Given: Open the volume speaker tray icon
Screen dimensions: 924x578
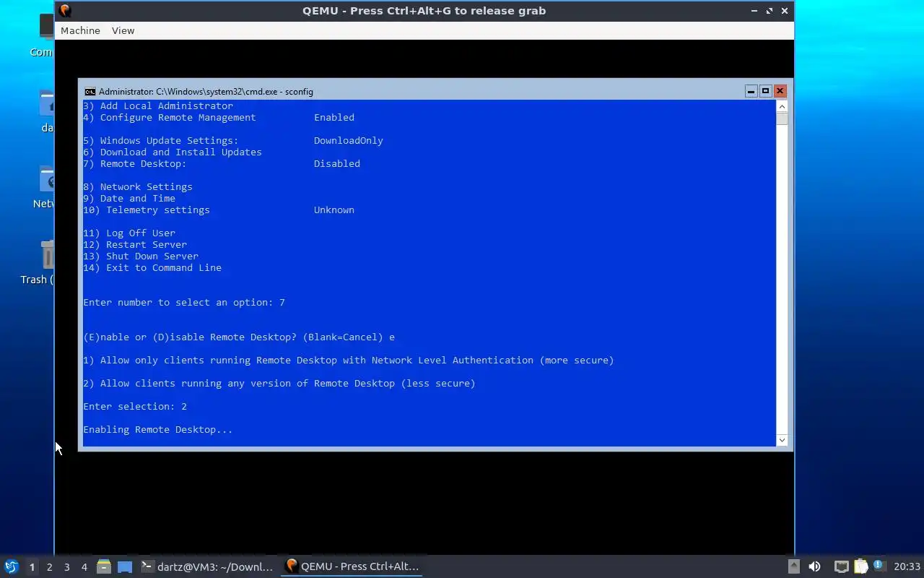Looking at the screenshot, I should point(814,566).
